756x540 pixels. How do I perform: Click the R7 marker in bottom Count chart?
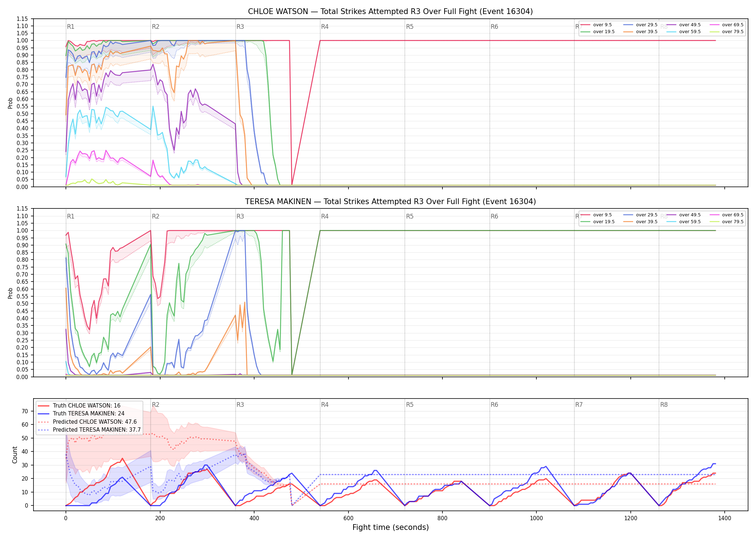[x=579, y=405]
